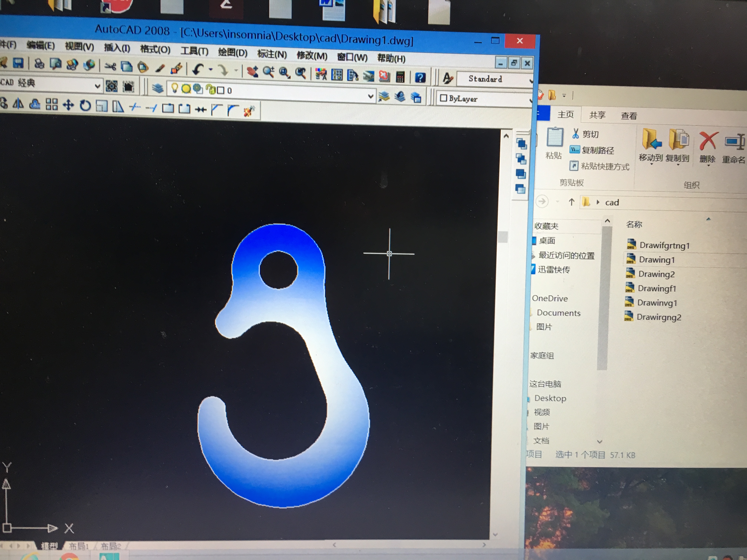Click the Undo arrow icon

[198, 69]
